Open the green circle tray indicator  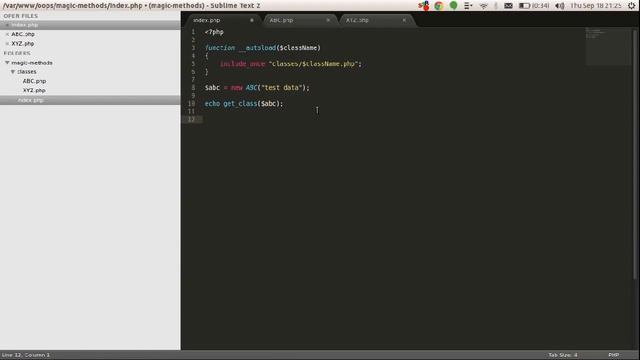point(453,6)
